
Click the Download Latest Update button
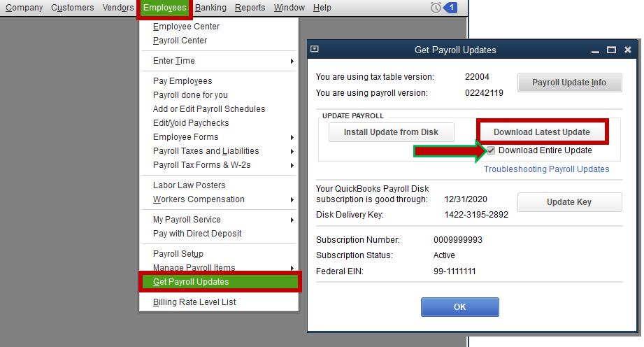[x=542, y=132]
